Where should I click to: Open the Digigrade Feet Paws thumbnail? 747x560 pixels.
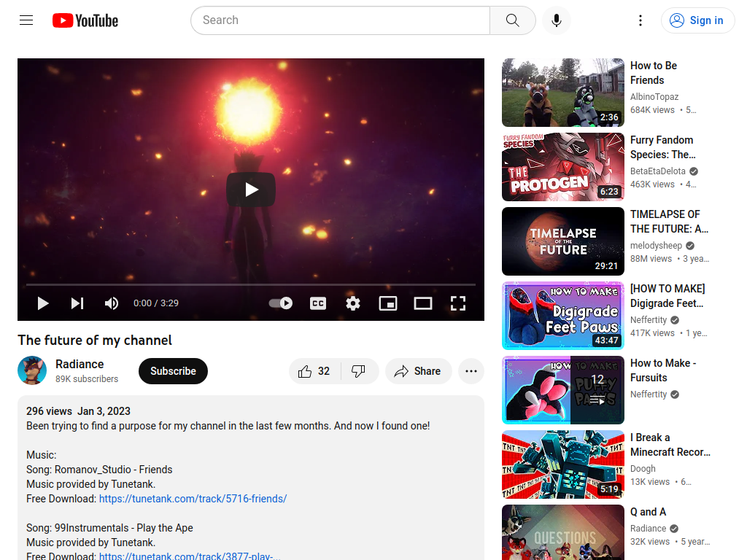[563, 315]
